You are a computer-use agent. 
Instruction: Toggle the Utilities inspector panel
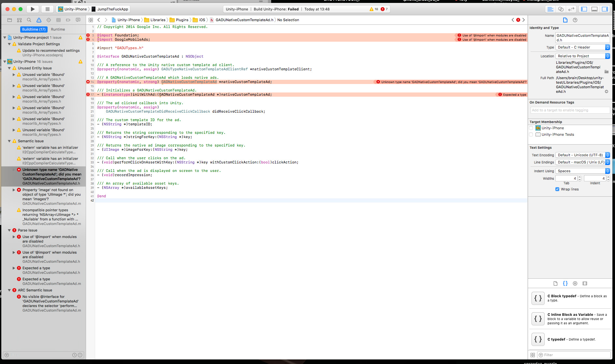click(x=605, y=9)
